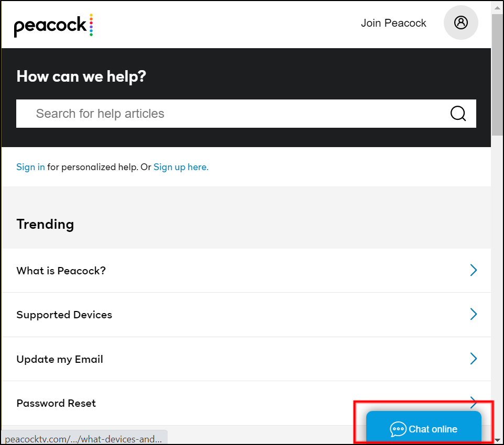Open the Chat online button
The height and width of the screenshot is (445, 504).
[x=424, y=426]
